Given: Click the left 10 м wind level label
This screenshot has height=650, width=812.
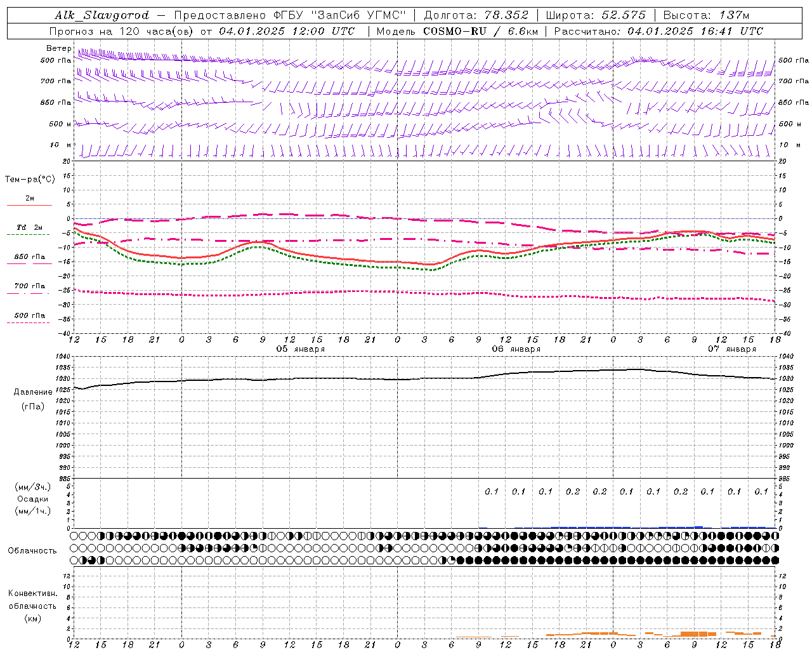Looking at the screenshot, I should coord(60,145).
